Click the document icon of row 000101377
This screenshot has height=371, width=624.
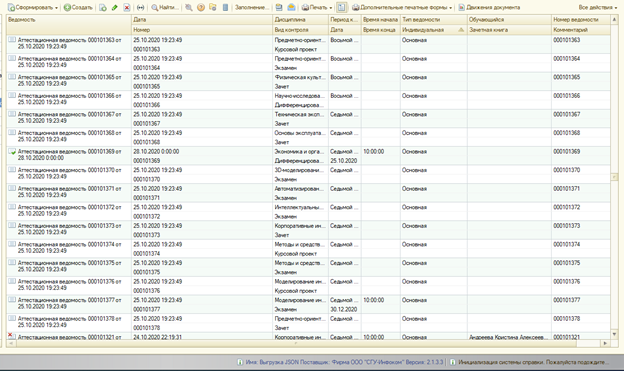pos(12,300)
